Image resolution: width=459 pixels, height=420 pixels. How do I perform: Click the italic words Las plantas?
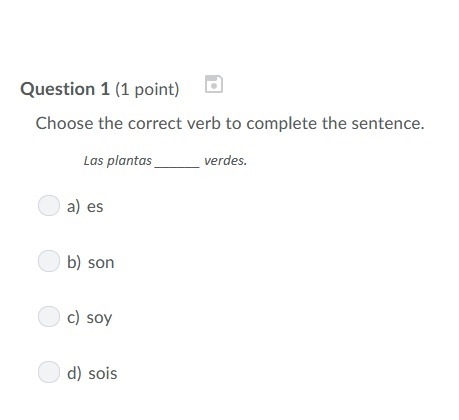[x=118, y=161]
